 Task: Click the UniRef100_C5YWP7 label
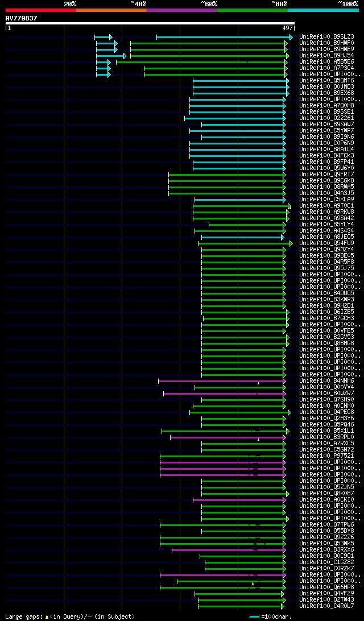point(326,130)
